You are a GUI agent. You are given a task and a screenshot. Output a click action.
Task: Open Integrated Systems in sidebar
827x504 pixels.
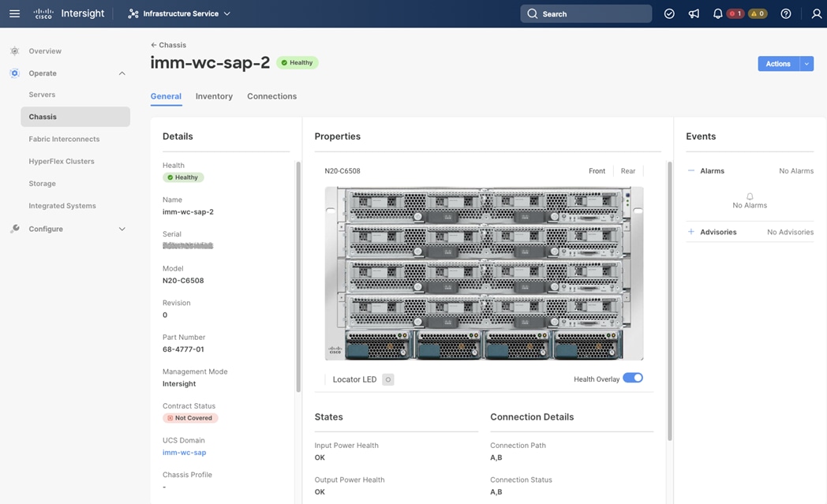(62, 206)
